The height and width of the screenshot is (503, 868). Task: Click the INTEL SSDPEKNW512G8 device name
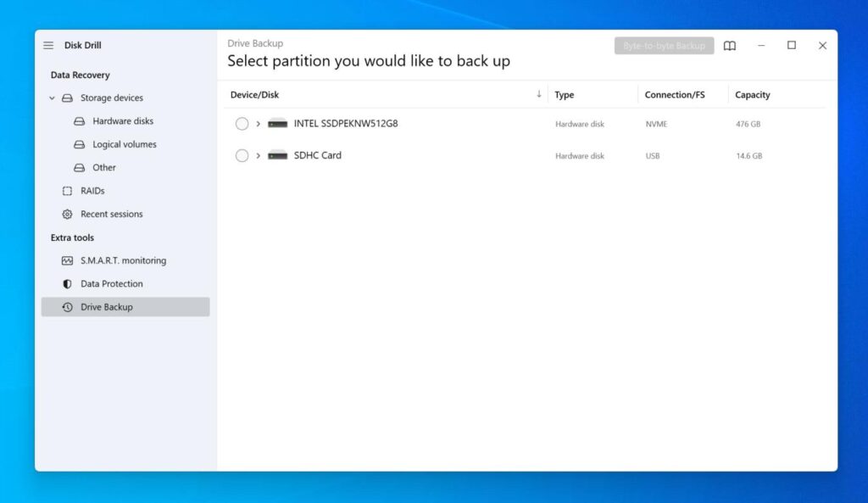coord(346,124)
